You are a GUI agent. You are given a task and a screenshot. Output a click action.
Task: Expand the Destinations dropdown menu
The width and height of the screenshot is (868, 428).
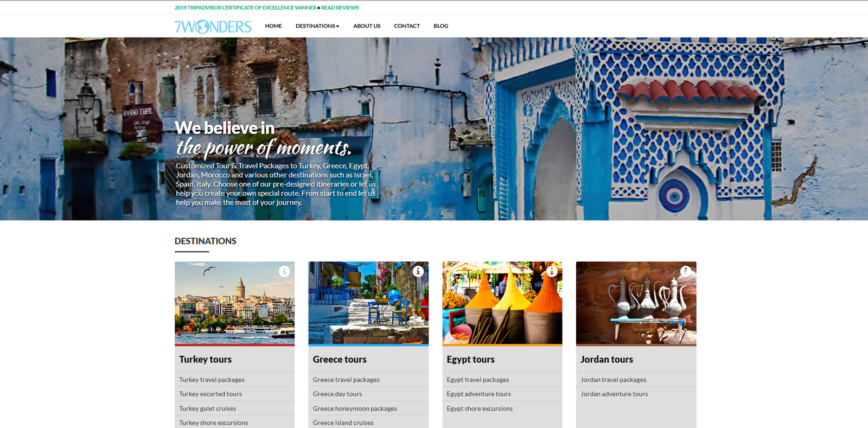coord(317,26)
